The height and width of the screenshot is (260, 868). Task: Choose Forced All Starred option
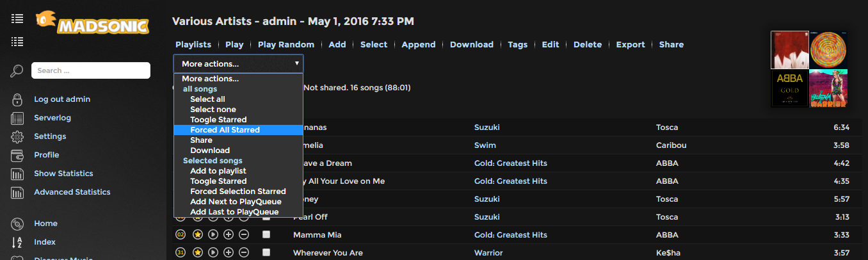225,130
